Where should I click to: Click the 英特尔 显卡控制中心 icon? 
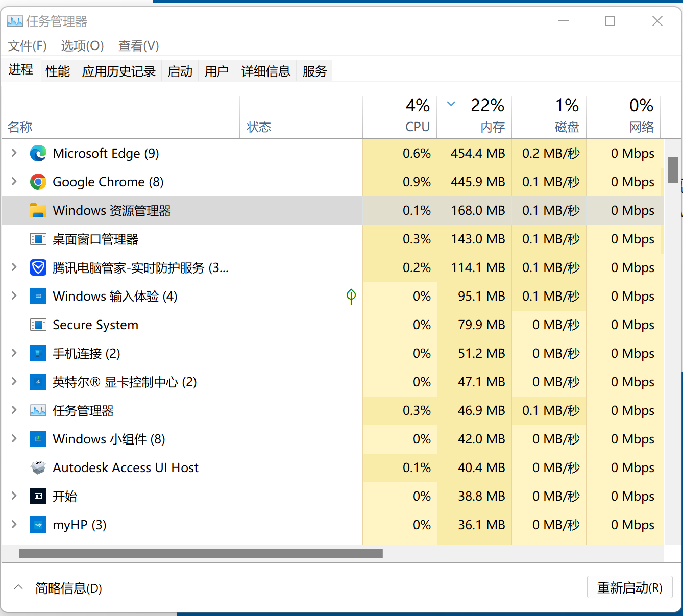coord(38,382)
